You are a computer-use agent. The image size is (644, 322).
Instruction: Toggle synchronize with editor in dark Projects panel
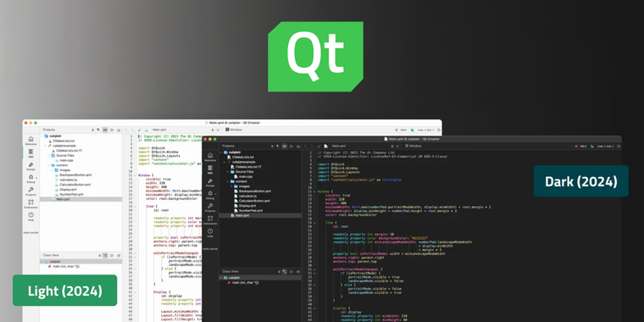point(285,147)
